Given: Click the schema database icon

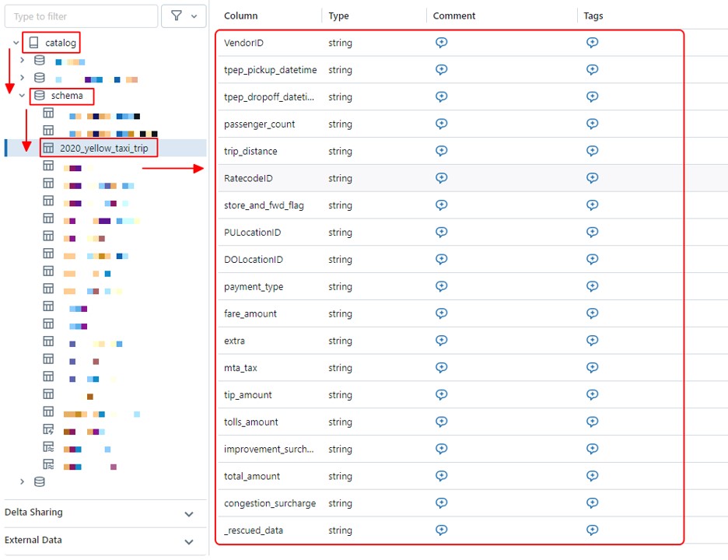Looking at the screenshot, I should click(x=40, y=96).
